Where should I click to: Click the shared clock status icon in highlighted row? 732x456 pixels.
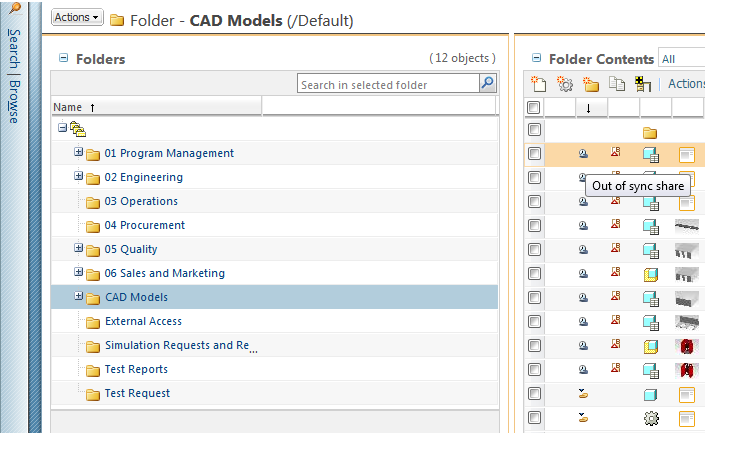[583, 154]
